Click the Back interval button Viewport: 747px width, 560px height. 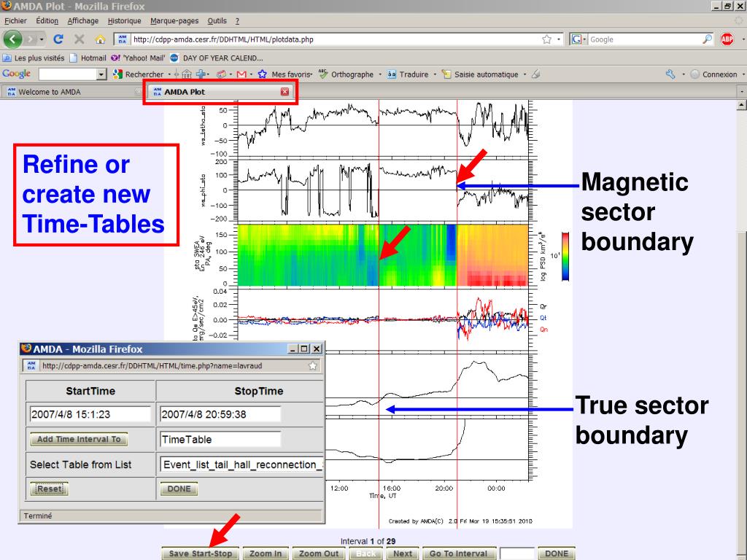pos(366,553)
